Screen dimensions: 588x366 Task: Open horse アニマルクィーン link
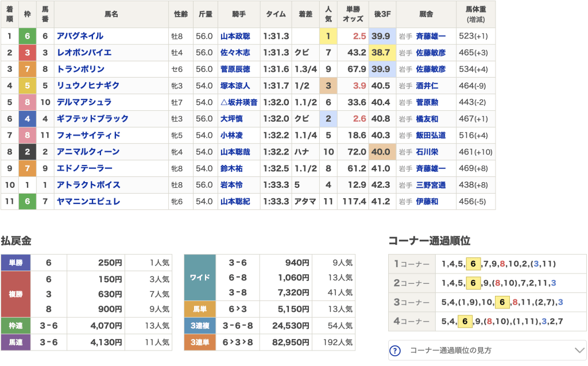coord(88,152)
